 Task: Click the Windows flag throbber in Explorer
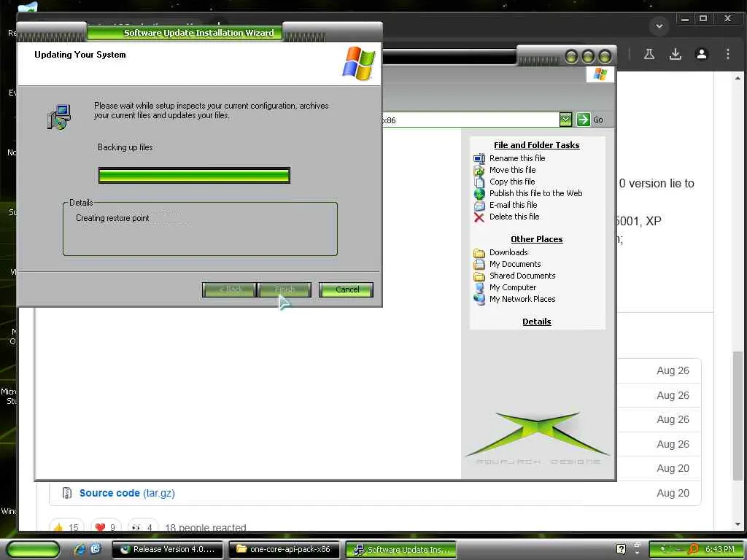[600, 74]
